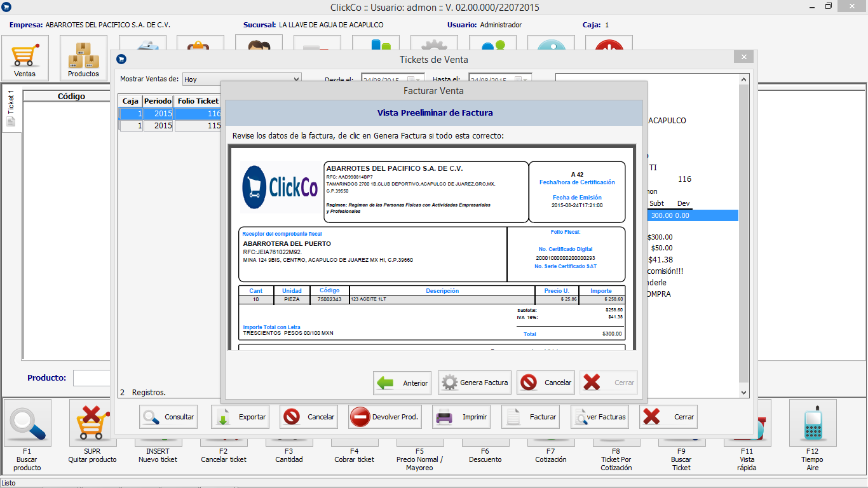Click ABARROTERA DEL PUERTO receptor name

(287, 243)
